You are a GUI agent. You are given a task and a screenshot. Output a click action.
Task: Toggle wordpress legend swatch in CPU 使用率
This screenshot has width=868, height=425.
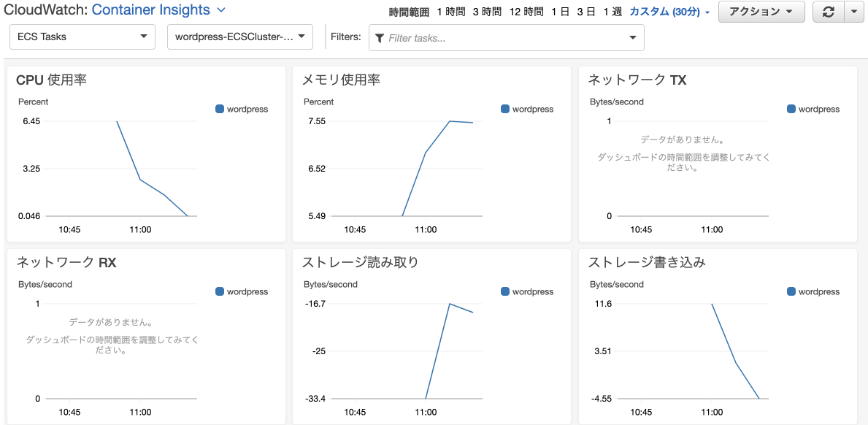[x=220, y=109]
